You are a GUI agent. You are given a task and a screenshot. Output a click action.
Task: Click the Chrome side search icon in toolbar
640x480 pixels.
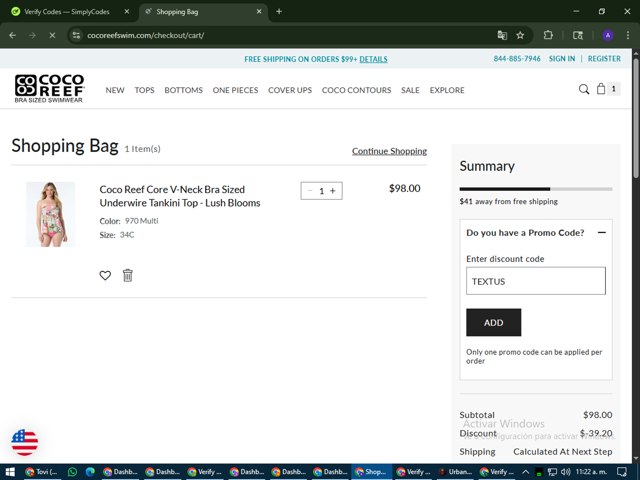(x=578, y=36)
